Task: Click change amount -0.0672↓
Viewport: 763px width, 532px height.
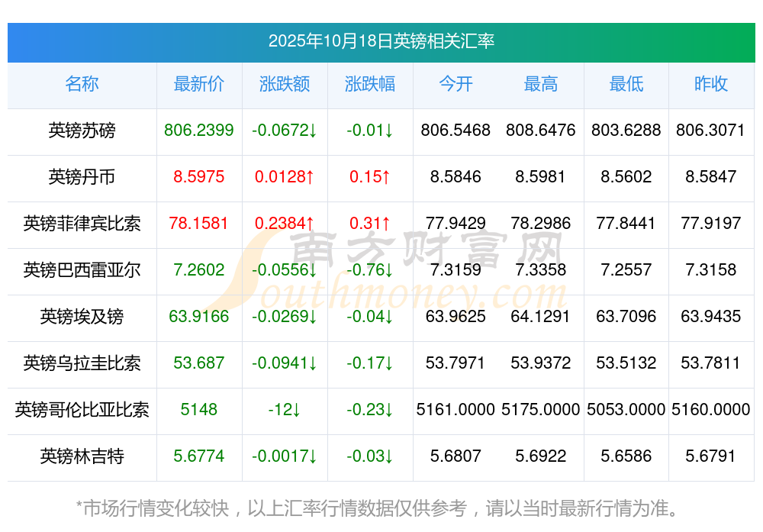Action: point(285,131)
